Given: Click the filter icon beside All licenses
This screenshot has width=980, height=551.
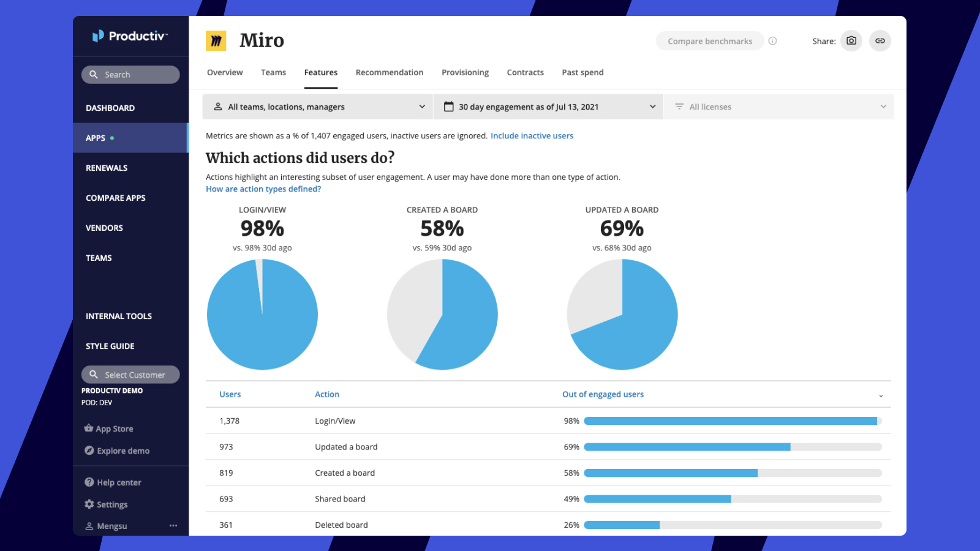Looking at the screenshot, I should coord(679,107).
